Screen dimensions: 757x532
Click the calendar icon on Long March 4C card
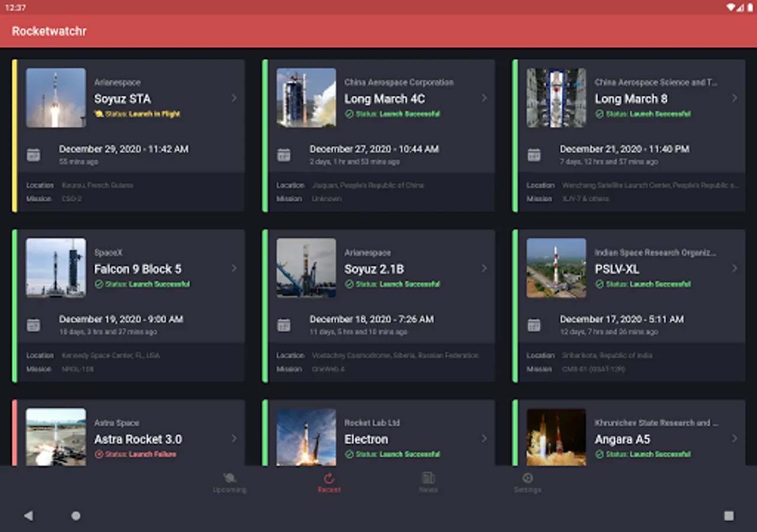pos(284,155)
